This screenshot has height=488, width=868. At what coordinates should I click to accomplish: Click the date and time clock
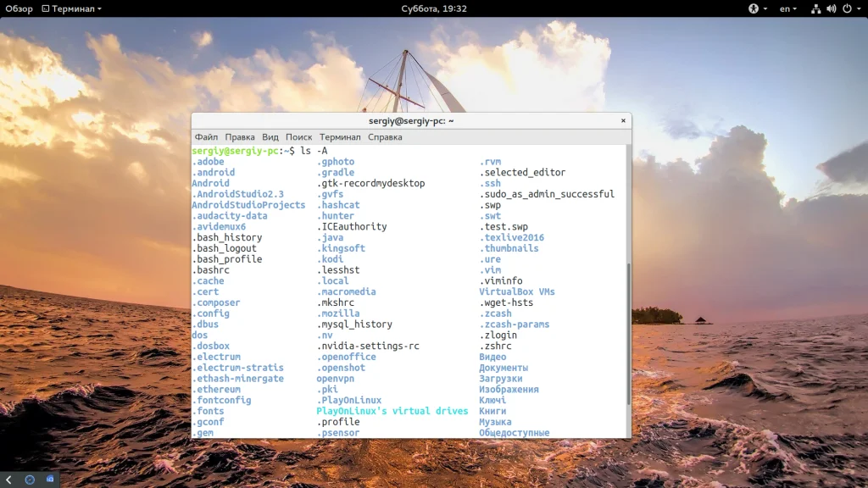tap(434, 8)
